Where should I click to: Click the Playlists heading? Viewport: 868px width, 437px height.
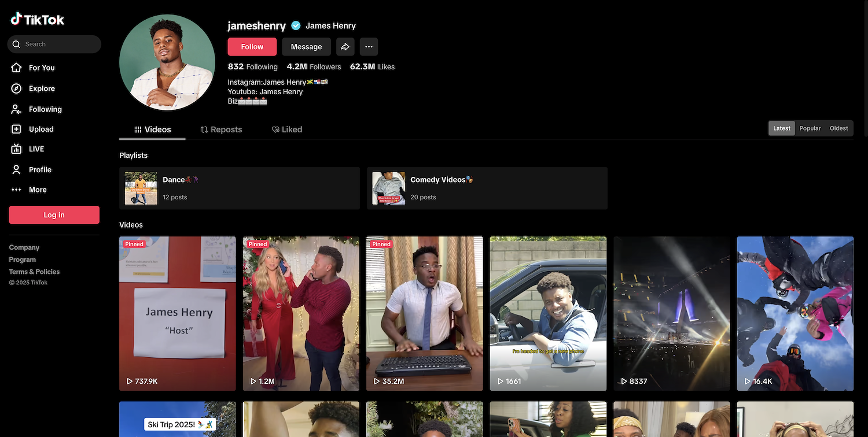pyautogui.click(x=133, y=155)
